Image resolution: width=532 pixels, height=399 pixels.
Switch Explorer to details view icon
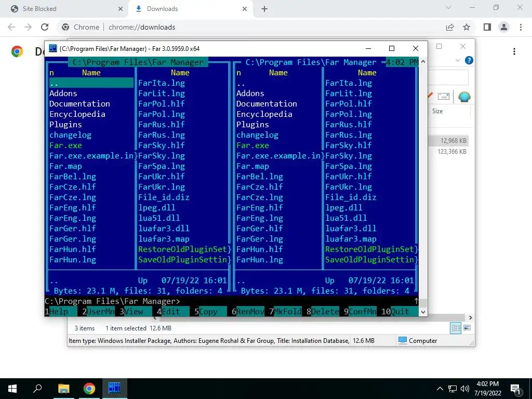[x=456, y=328]
